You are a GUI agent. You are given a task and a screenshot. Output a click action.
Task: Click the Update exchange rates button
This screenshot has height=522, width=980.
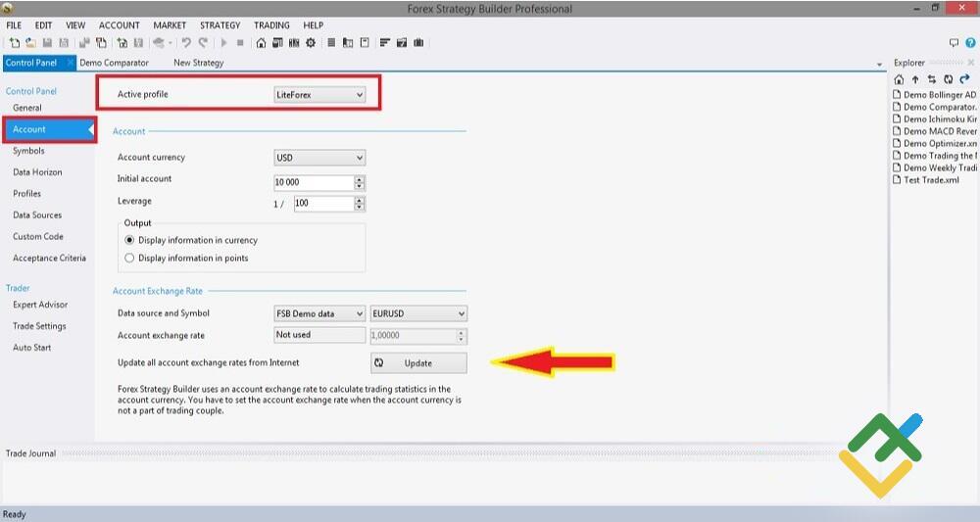pos(418,363)
